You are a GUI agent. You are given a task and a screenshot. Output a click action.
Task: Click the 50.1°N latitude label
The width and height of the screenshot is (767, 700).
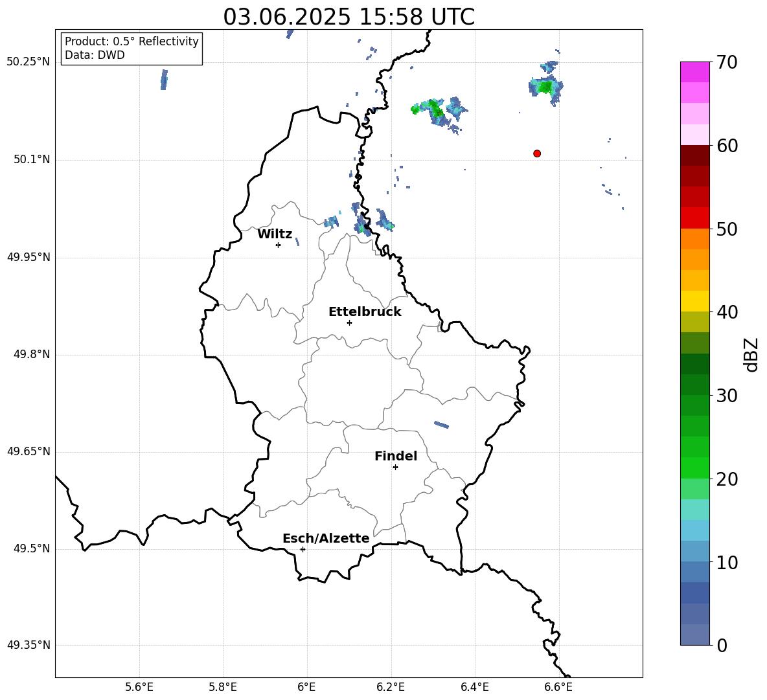[32, 159]
